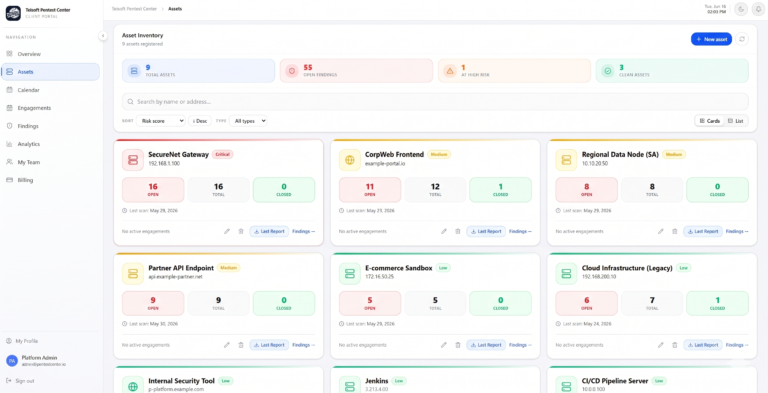Edit the E-commerce Sandbox asset
The image size is (768, 393).
tap(444, 345)
